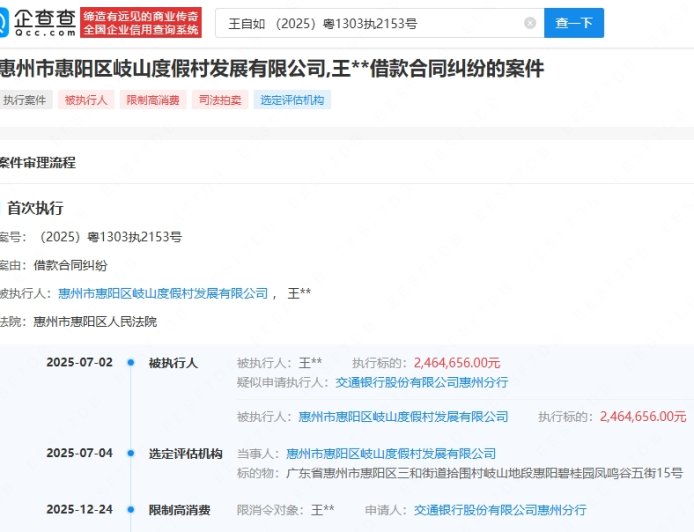Click the 被执行人 timeline event label
Image resolution: width=694 pixels, height=532 pixels.
(x=173, y=363)
